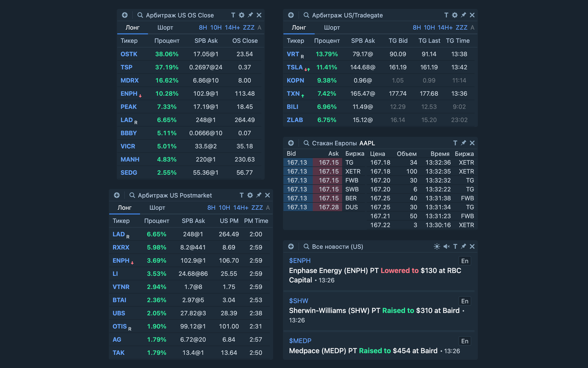The width and height of the screenshot is (588, 368).
Task: Pin the Арбитраж US OS Close widget
Action: coord(250,15)
